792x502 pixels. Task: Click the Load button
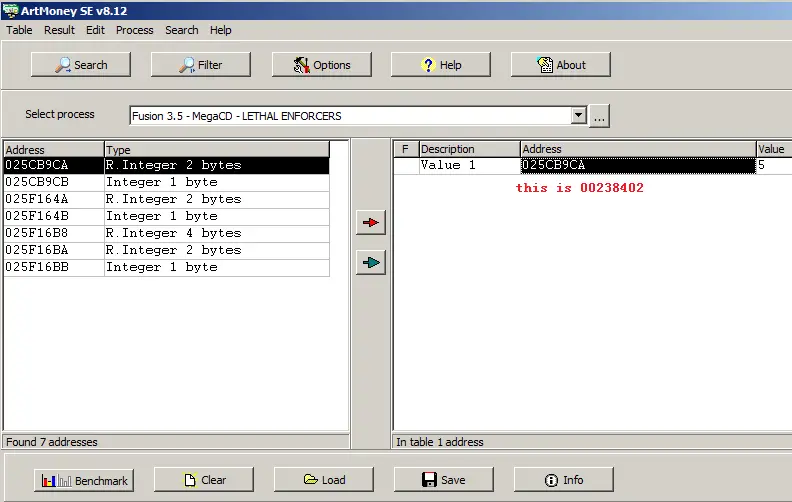[324, 480]
